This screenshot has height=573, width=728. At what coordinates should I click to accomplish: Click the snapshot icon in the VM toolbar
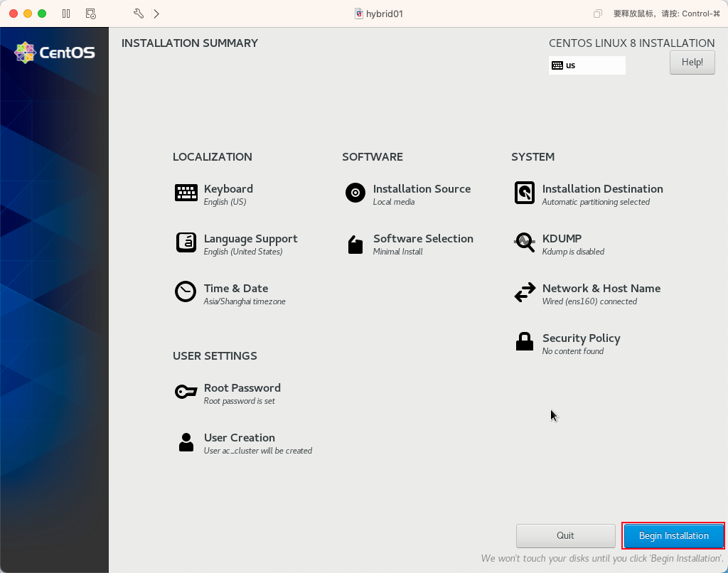pos(91,14)
